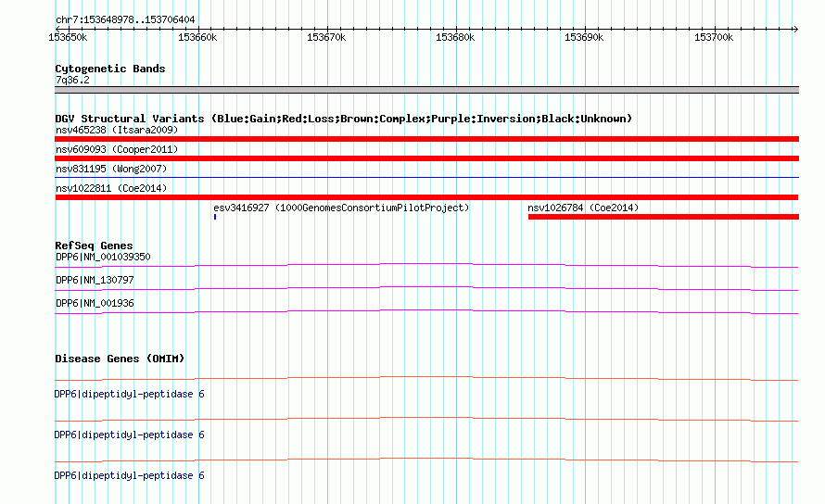Click the nsv609093 (Cooper2011) label
The height and width of the screenshot is (504, 825).
tap(117, 149)
